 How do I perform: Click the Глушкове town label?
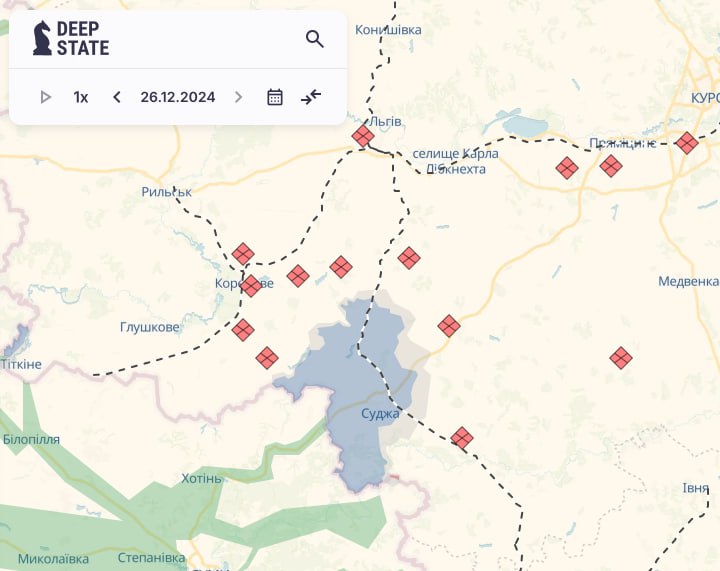click(150, 327)
